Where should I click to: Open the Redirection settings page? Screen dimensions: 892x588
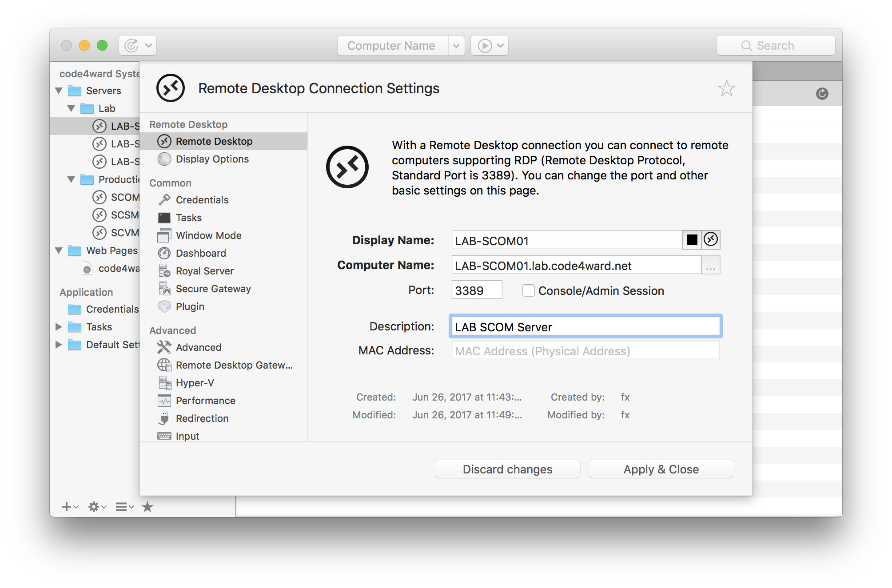pos(202,418)
